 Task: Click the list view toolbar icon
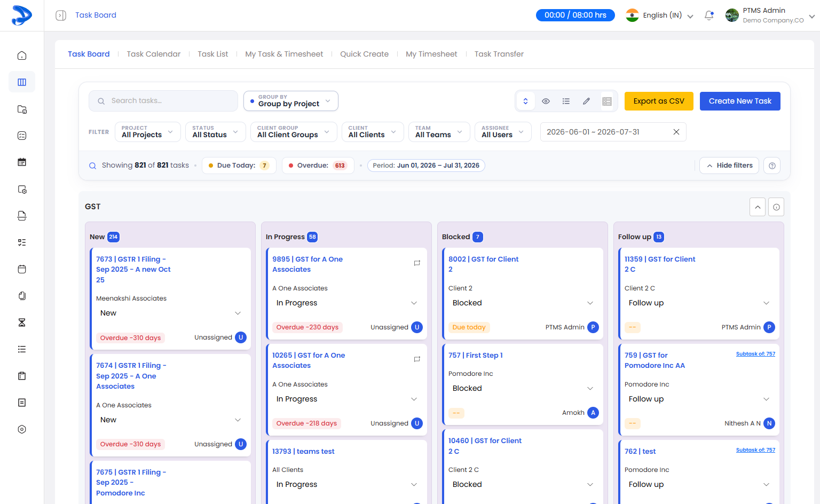(566, 101)
